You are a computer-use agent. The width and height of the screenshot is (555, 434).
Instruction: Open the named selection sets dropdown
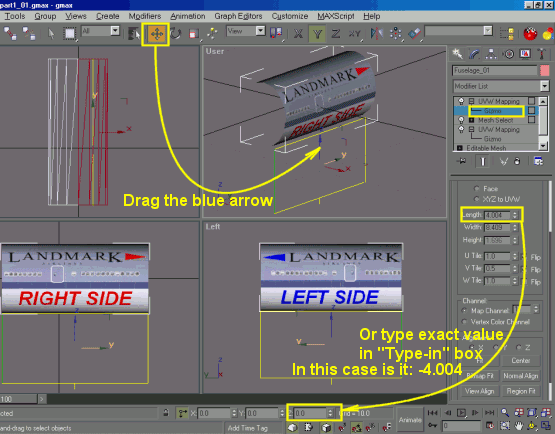pyautogui.click(x=488, y=31)
